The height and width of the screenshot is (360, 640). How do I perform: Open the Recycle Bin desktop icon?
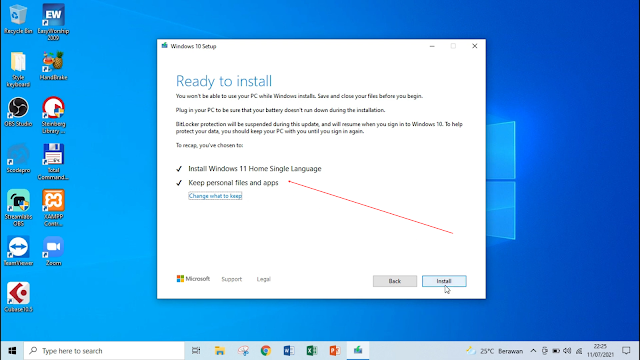point(18,19)
